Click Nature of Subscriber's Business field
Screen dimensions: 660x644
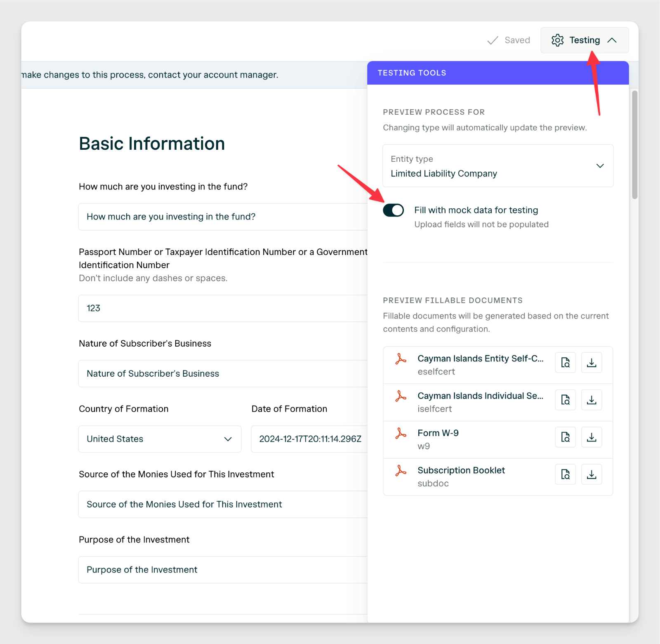(223, 374)
